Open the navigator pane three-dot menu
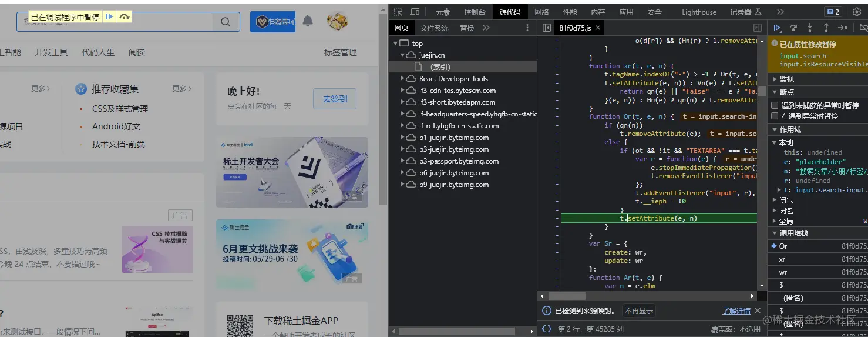The width and height of the screenshot is (868, 337). click(x=527, y=28)
